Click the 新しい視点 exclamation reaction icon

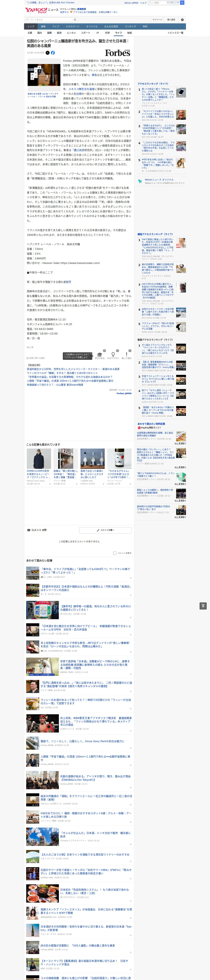[127, 355]
